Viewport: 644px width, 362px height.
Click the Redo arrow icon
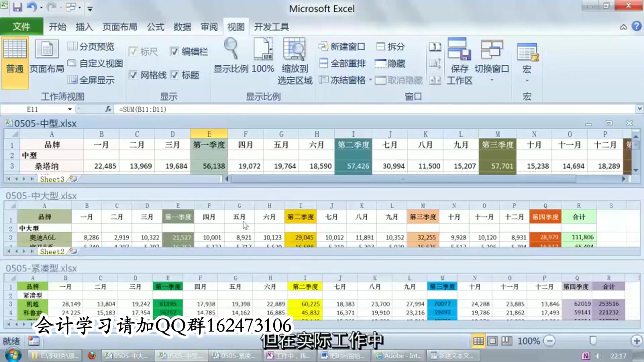point(51,7)
